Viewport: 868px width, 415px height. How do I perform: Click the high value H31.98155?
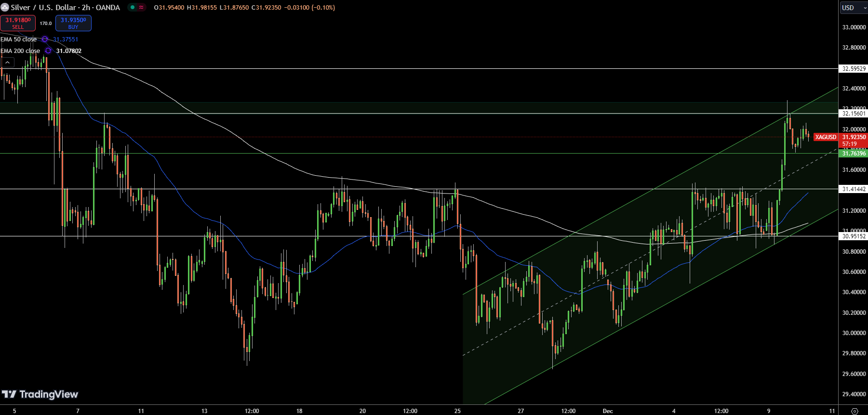click(201, 8)
